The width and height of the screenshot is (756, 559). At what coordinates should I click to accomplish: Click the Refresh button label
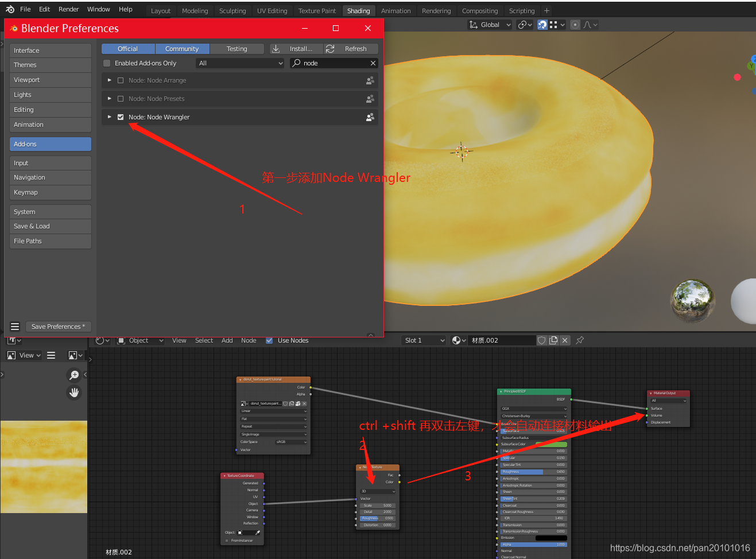click(355, 49)
